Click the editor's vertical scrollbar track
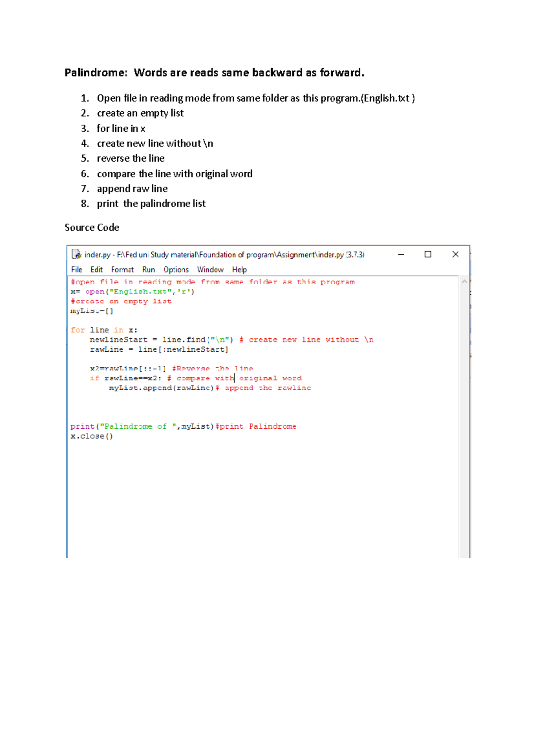Screen dimensions: 534x756 point(464,401)
